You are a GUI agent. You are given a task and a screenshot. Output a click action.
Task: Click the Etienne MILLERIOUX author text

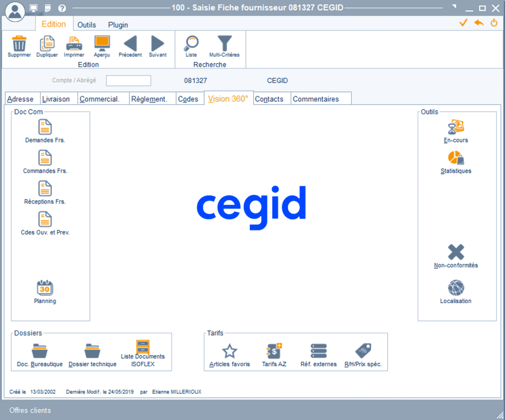pos(177,392)
